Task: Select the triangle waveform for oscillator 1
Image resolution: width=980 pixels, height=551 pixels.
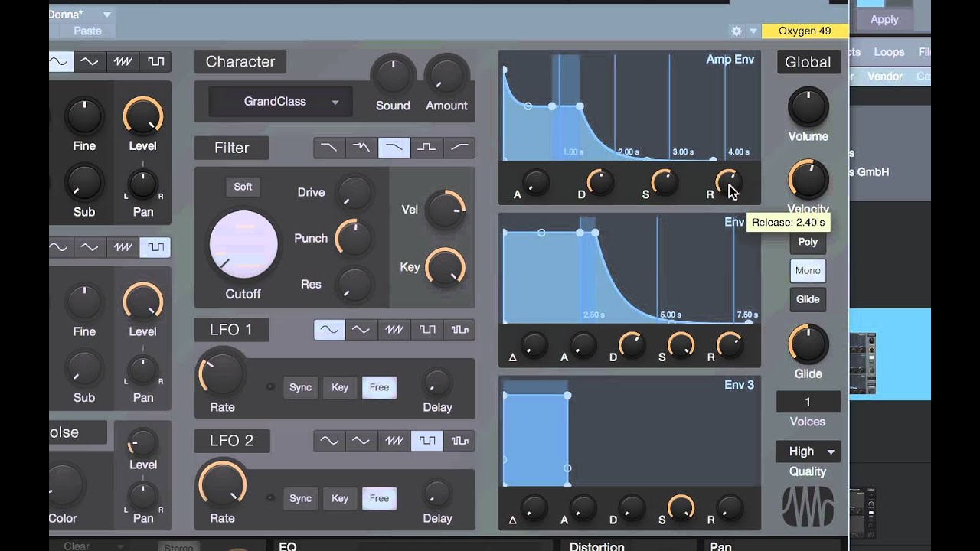Action: click(x=90, y=62)
